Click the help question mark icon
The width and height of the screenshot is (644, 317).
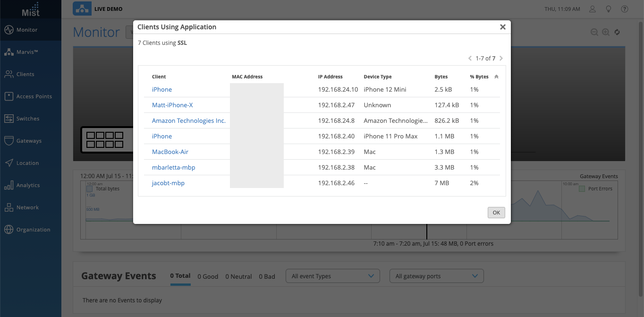click(625, 9)
